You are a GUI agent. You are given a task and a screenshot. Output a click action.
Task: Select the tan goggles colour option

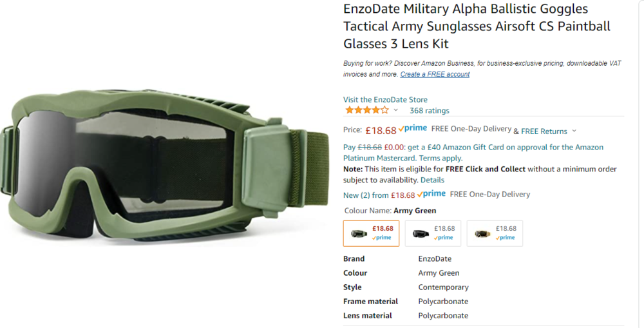tap(495, 233)
